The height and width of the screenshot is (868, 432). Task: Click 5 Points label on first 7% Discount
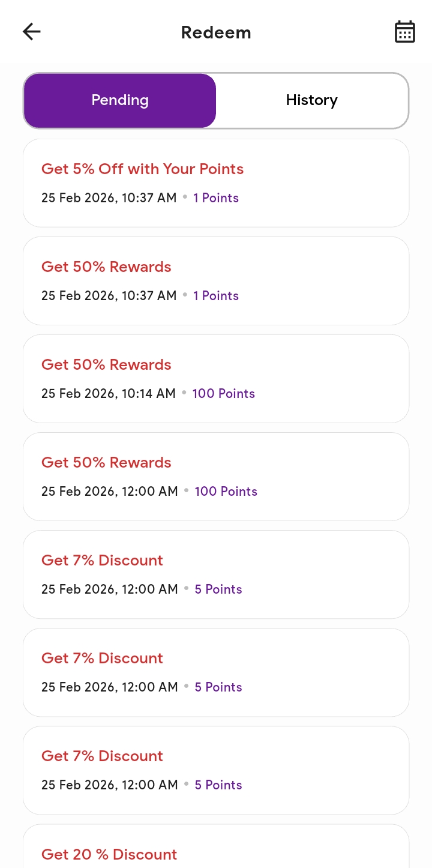218,589
